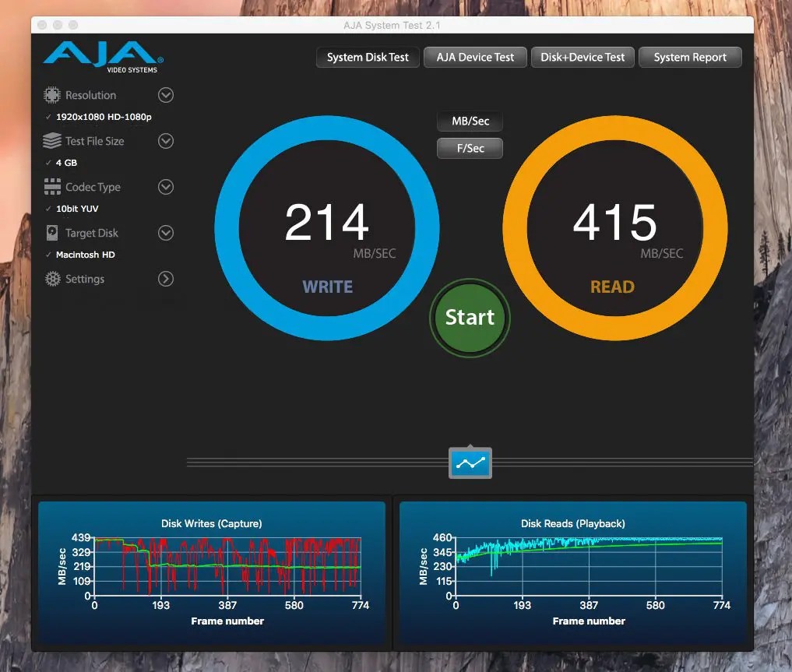792x672 pixels.
Task: Click the Codec Type filmstrip icon
Action: (52, 187)
